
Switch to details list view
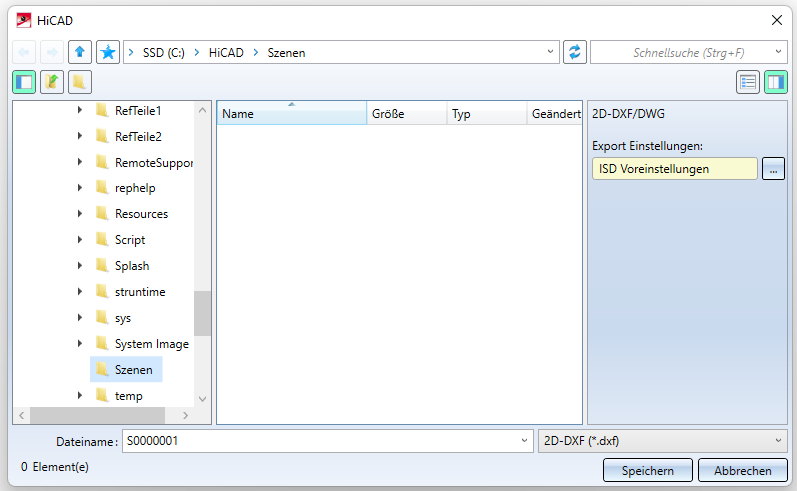(x=748, y=82)
